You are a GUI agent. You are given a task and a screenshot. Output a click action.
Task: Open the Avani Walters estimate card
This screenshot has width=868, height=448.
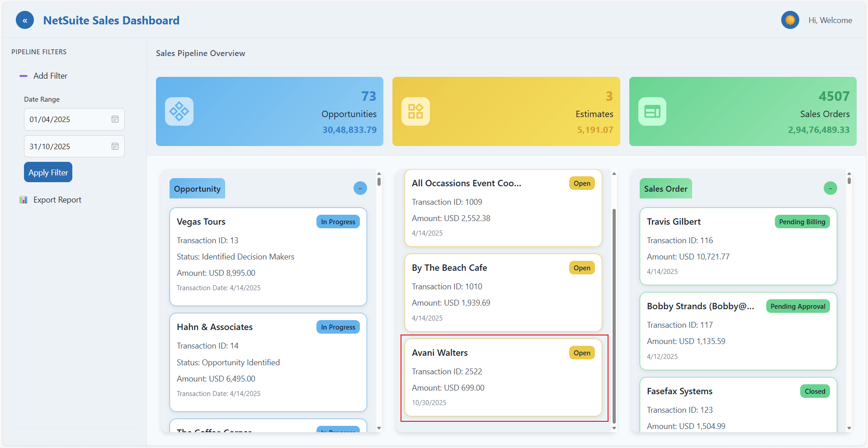click(x=503, y=377)
